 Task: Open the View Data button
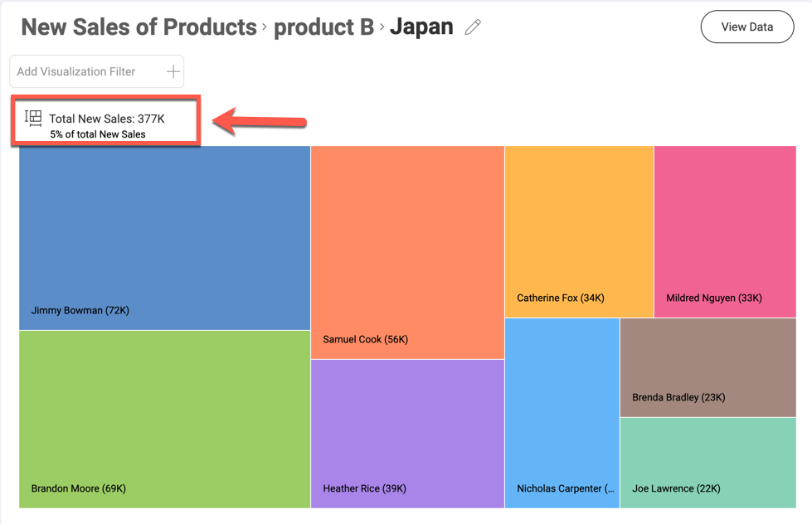click(746, 27)
